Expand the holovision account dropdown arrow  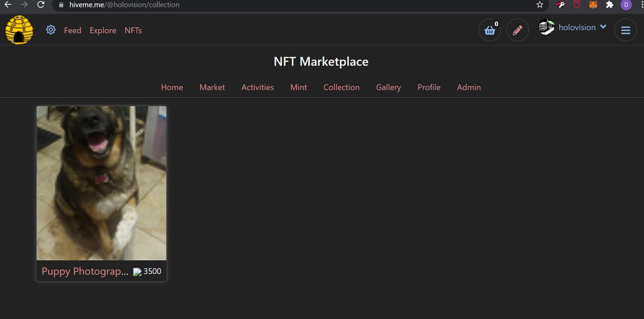pos(603,27)
